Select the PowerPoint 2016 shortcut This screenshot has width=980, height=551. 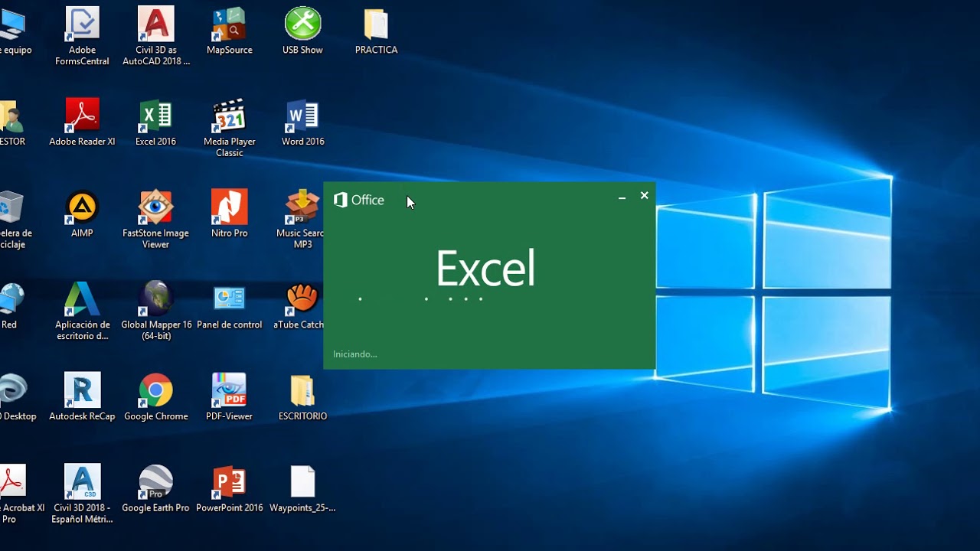click(x=229, y=490)
